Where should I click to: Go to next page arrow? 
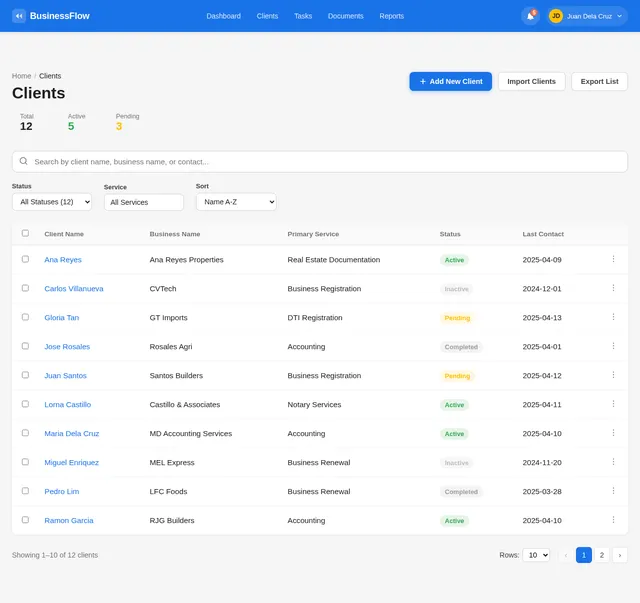tap(620, 555)
